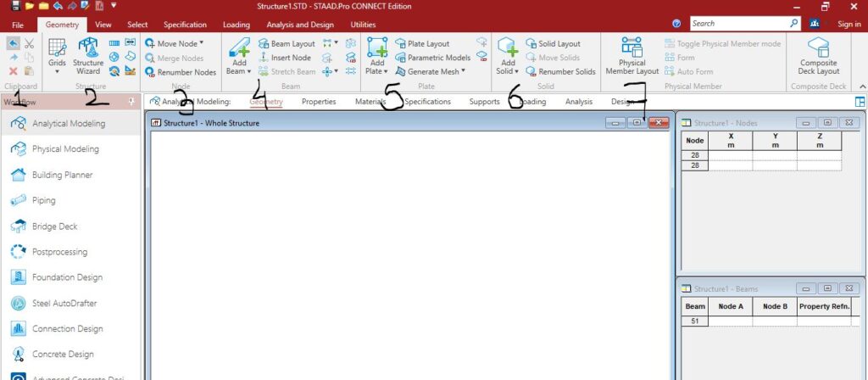The width and height of the screenshot is (868, 380).
Task: Open Composite Deck Layout
Action: (x=819, y=57)
